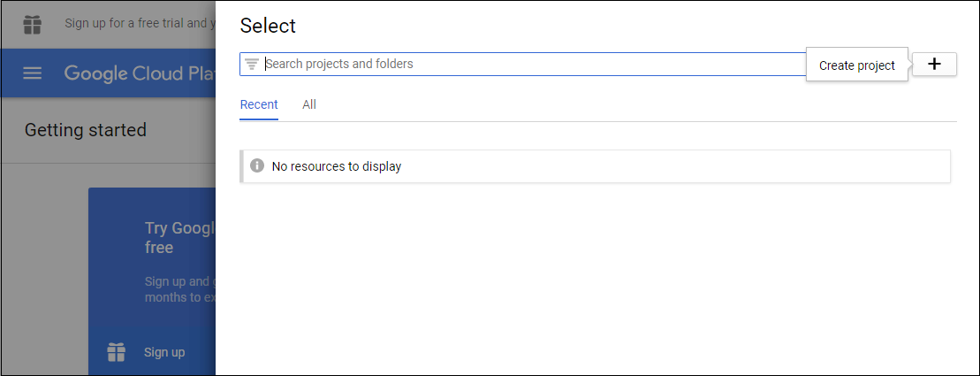The width and height of the screenshot is (980, 376).
Task: Click the Sign up link in blue card
Action: (164, 352)
